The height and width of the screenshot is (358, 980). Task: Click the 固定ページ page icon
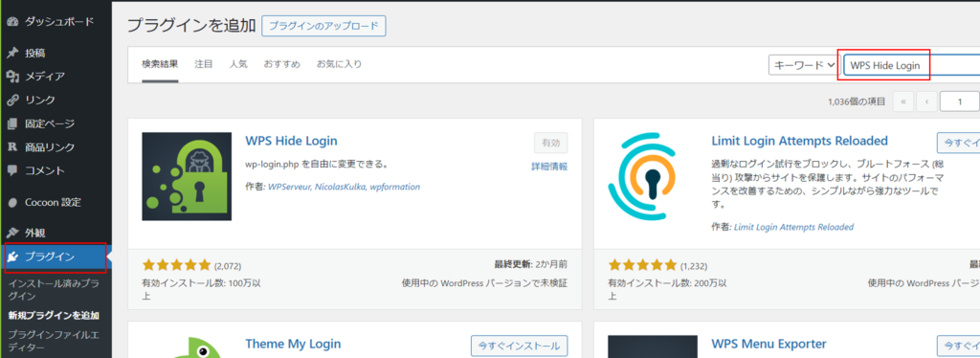click(11, 123)
